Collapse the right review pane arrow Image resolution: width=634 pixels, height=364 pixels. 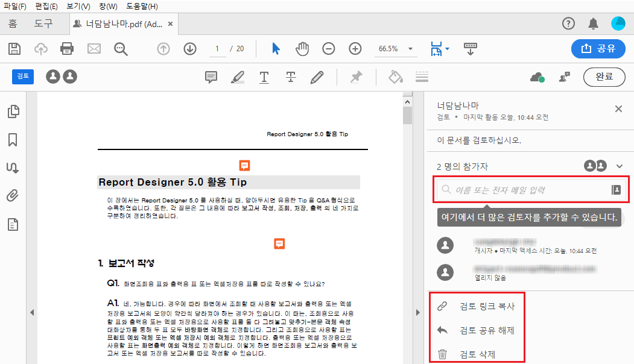(x=417, y=312)
